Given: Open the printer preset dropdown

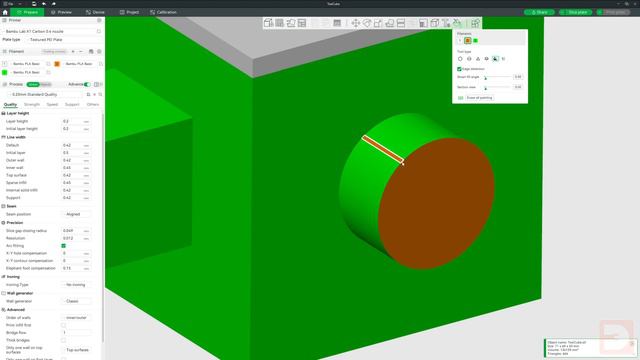Looking at the screenshot, I should 49,31.
